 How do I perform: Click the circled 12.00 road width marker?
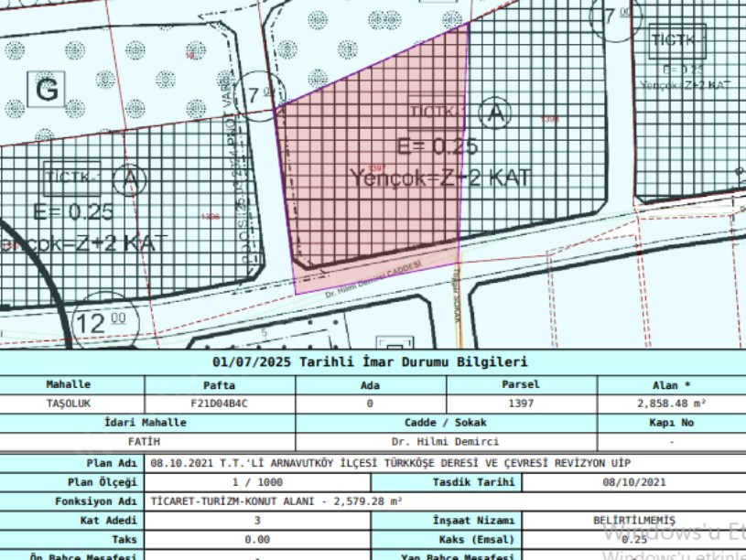(101, 322)
